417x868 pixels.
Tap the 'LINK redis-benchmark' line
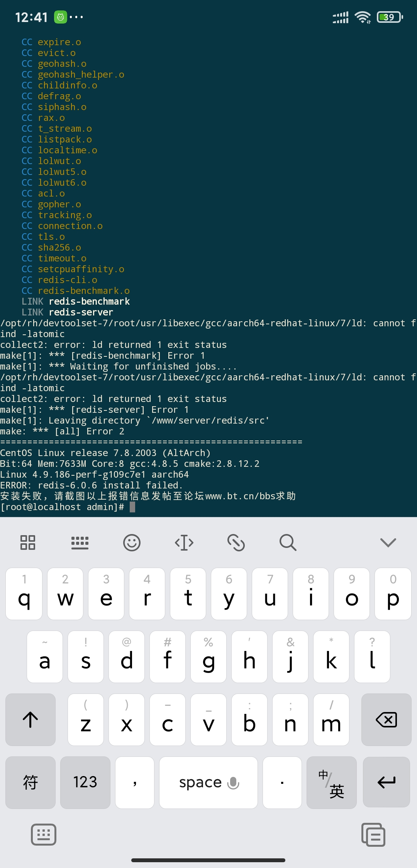[x=76, y=301]
